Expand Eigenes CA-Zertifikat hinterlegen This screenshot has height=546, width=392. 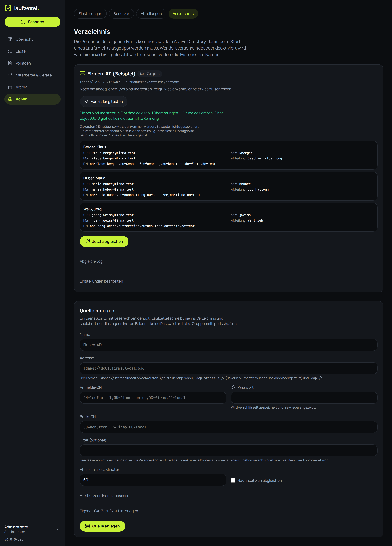tap(109, 511)
